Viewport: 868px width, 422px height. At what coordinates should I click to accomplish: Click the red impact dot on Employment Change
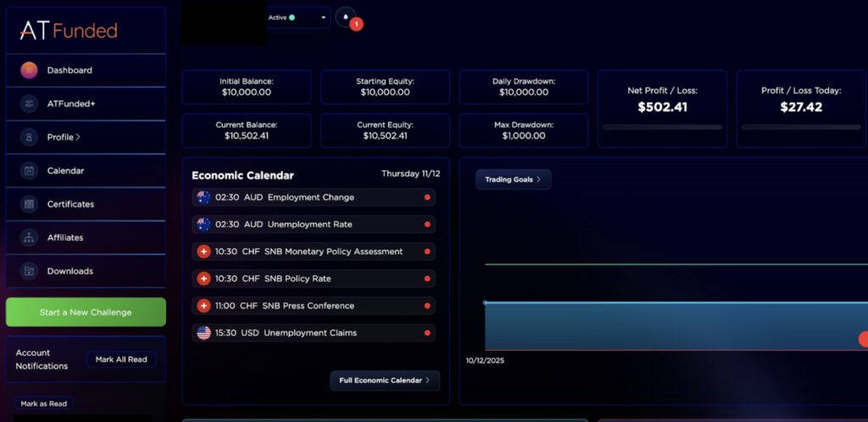pyautogui.click(x=427, y=197)
